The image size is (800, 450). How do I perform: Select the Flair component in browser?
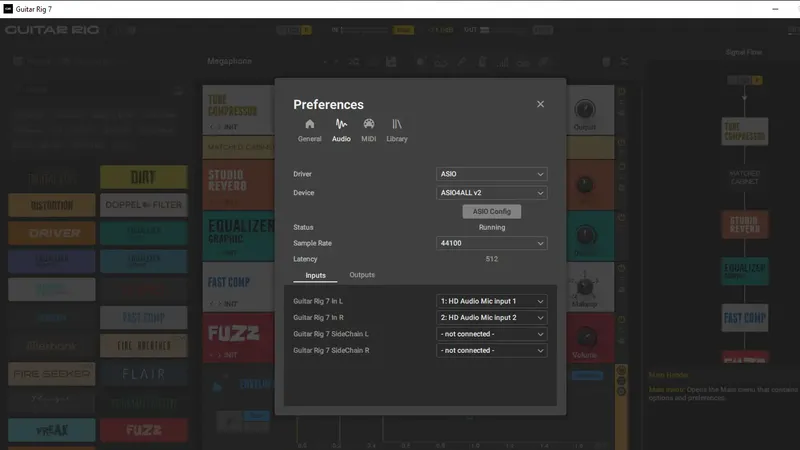(x=144, y=374)
